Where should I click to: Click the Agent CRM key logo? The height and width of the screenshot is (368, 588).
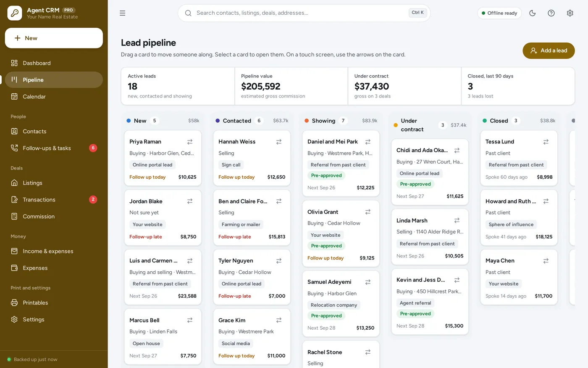coord(15,13)
